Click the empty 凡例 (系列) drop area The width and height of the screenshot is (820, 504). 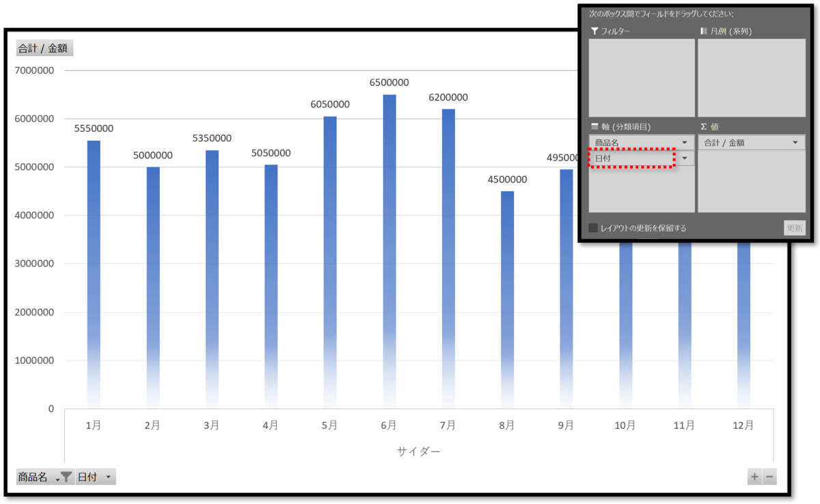click(751, 77)
